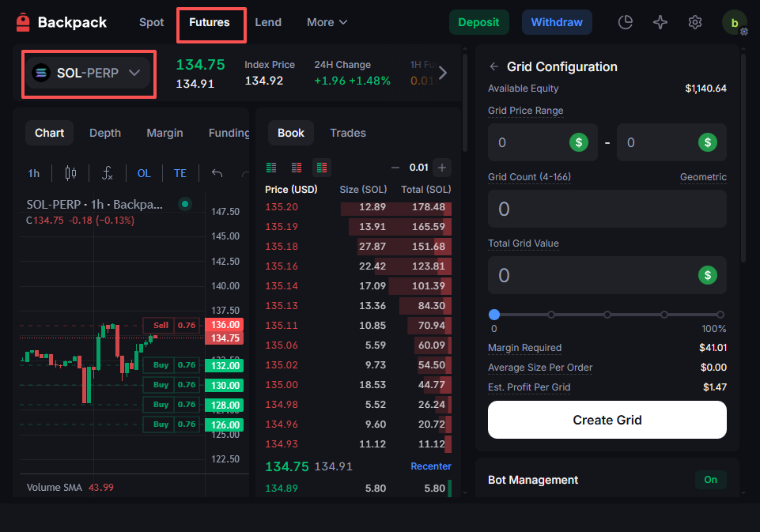Select the Trades tab
This screenshot has width=760, height=532.
pos(348,133)
